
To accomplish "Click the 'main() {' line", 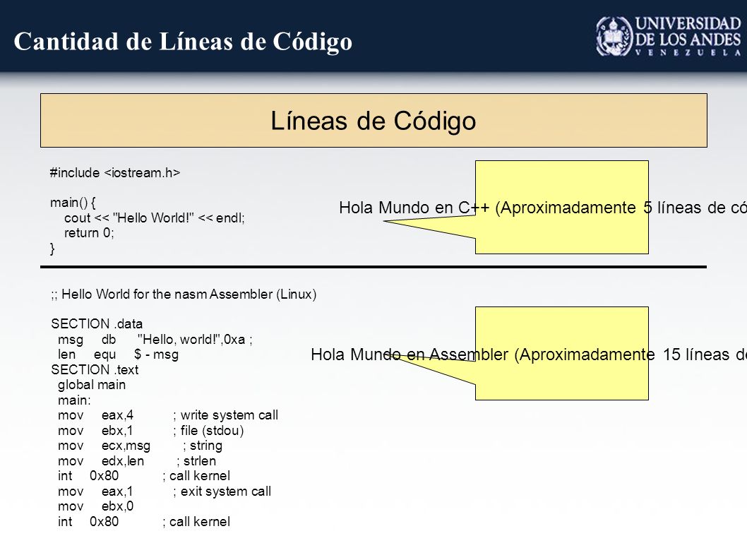I will point(73,203).
